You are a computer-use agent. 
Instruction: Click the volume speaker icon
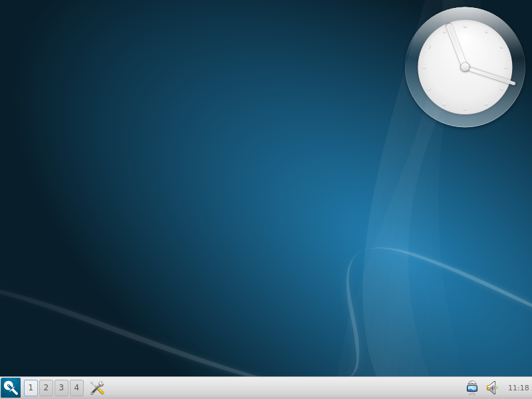(491, 388)
